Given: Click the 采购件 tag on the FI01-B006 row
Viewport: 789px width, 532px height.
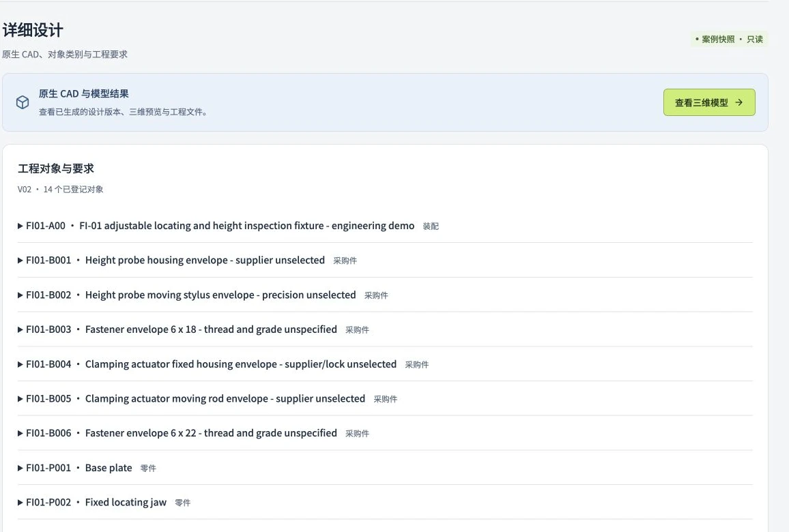Looking at the screenshot, I should pyautogui.click(x=357, y=434).
